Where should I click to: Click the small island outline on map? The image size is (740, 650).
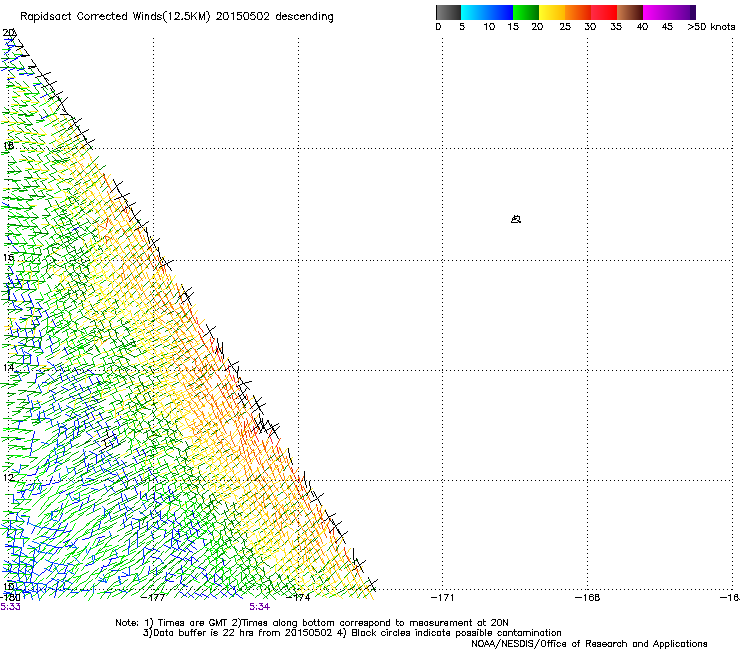(x=516, y=219)
